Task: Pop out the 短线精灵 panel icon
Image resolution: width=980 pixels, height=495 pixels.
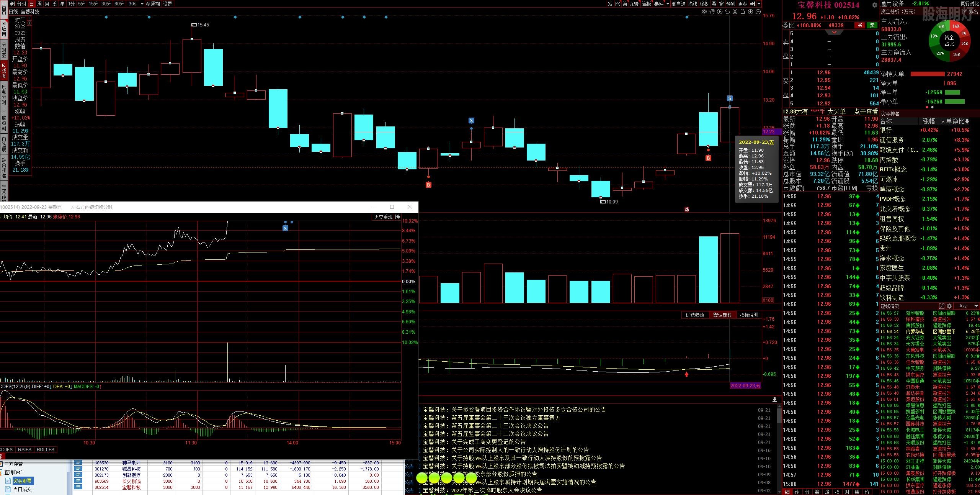Action: point(942,306)
